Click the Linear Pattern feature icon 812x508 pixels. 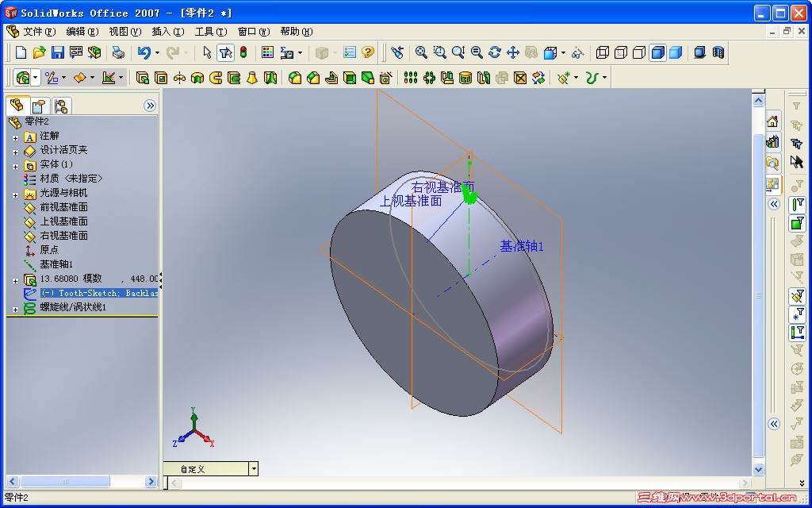pos(411,78)
